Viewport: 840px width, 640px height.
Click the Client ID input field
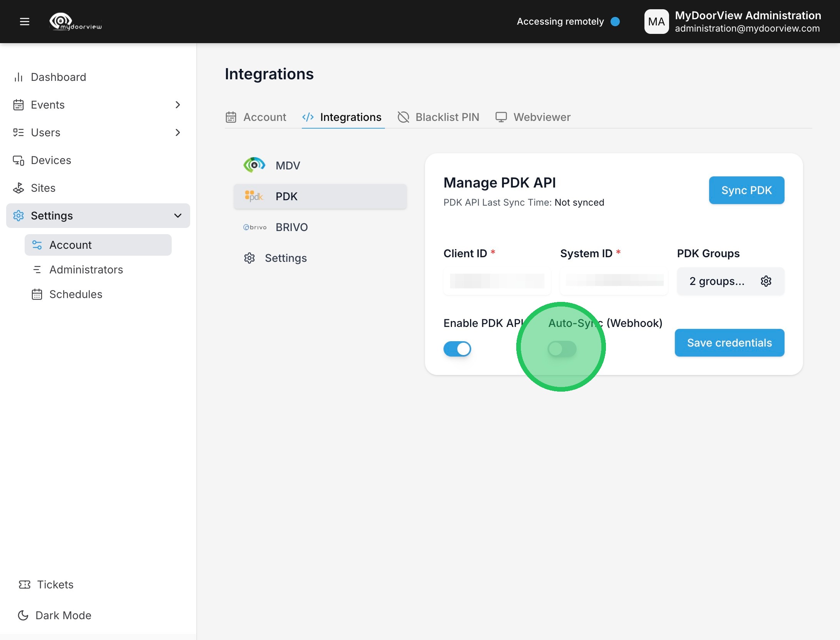497,281
